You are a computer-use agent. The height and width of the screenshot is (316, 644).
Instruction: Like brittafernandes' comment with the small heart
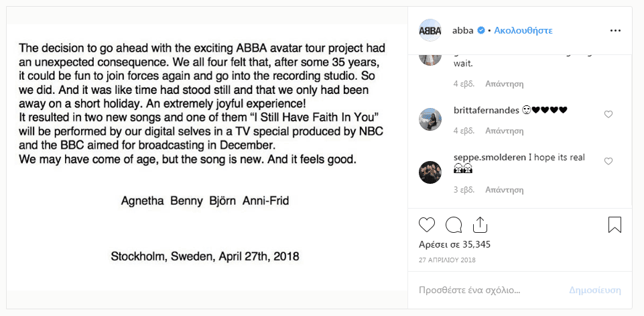click(x=608, y=114)
